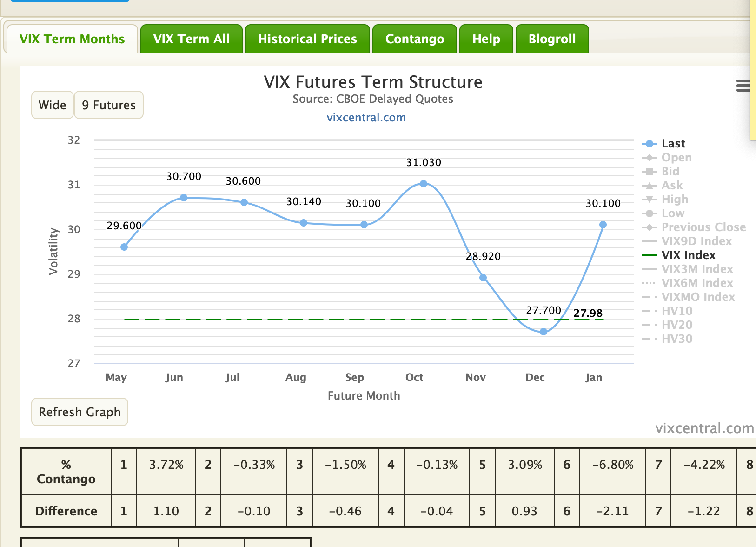The height and width of the screenshot is (547, 756).
Task: Click the -2.11 difference cell
Action: coord(613,511)
